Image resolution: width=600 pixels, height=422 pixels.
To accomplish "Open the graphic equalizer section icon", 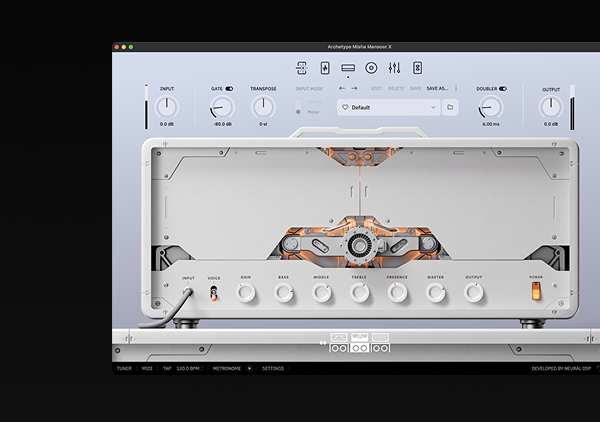I will tap(394, 68).
